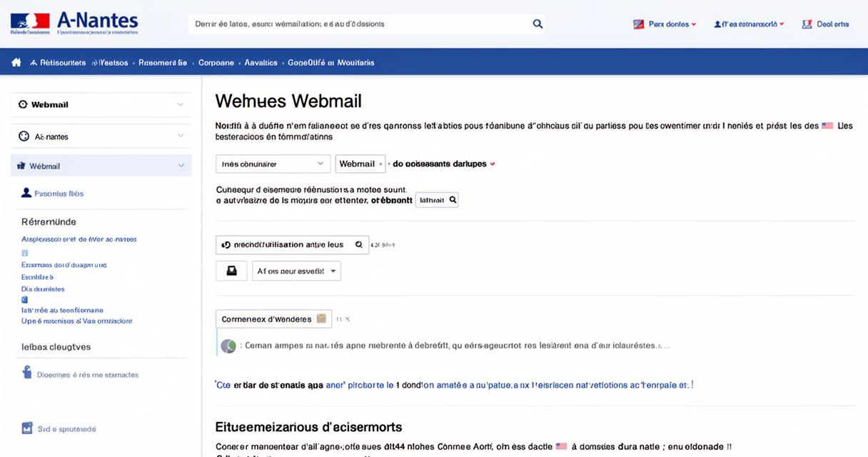Image resolution: width=868 pixels, height=457 pixels.
Task: Click the user icon beside Pusonius fées
Action: (x=27, y=193)
